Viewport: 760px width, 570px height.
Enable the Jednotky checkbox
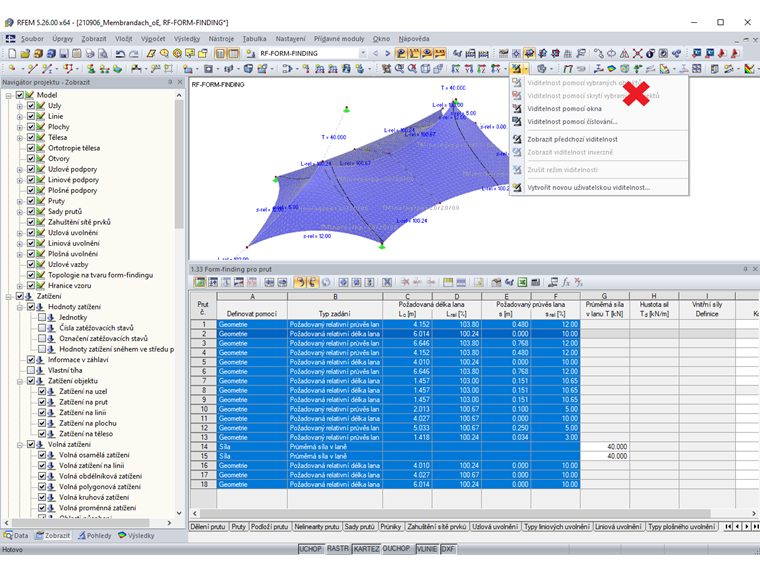pyautogui.click(x=42, y=317)
